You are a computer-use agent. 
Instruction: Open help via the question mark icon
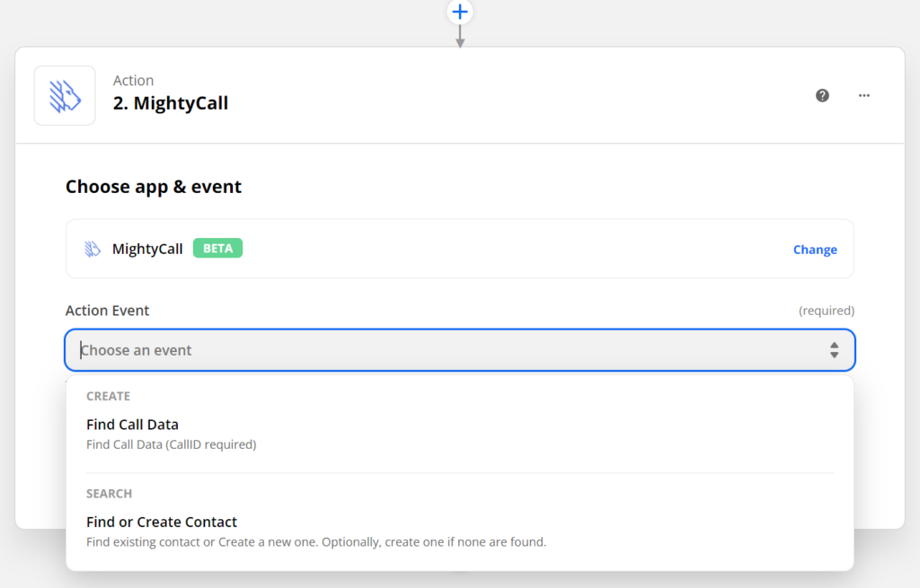pos(822,95)
